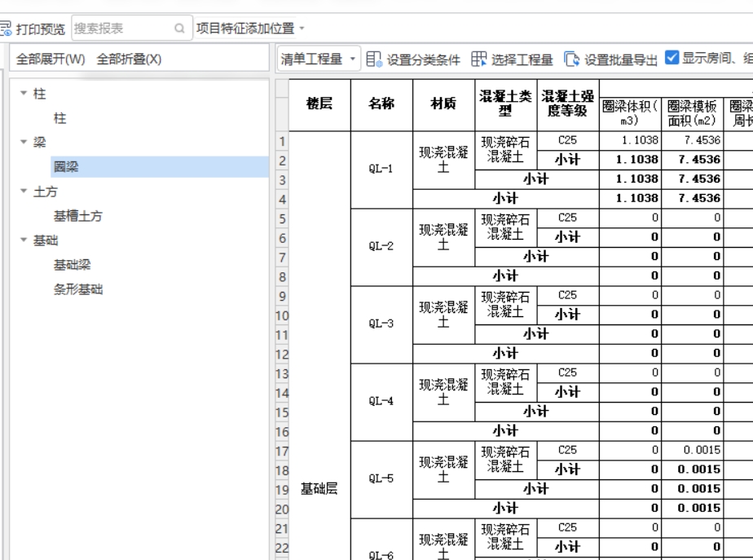Click the QL-2 name cell
Image resolution: width=753 pixels, height=560 pixels.
[x=381, y=247]
